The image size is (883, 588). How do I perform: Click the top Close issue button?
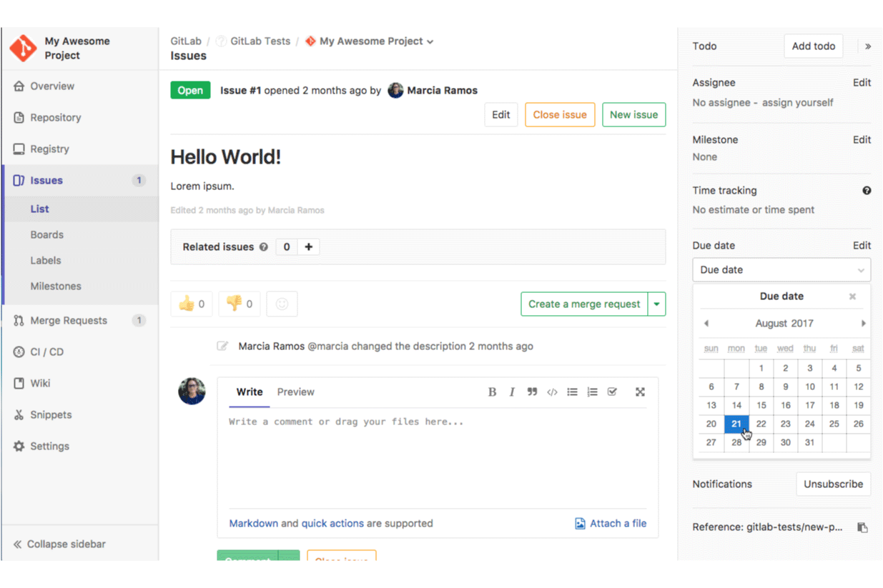pyautogui.click(x=560, y=114)
